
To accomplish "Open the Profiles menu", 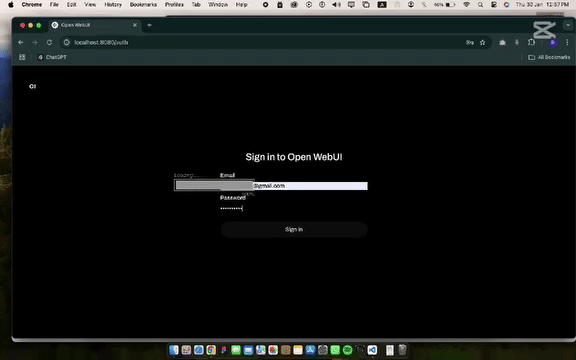I will click(174, 5).
